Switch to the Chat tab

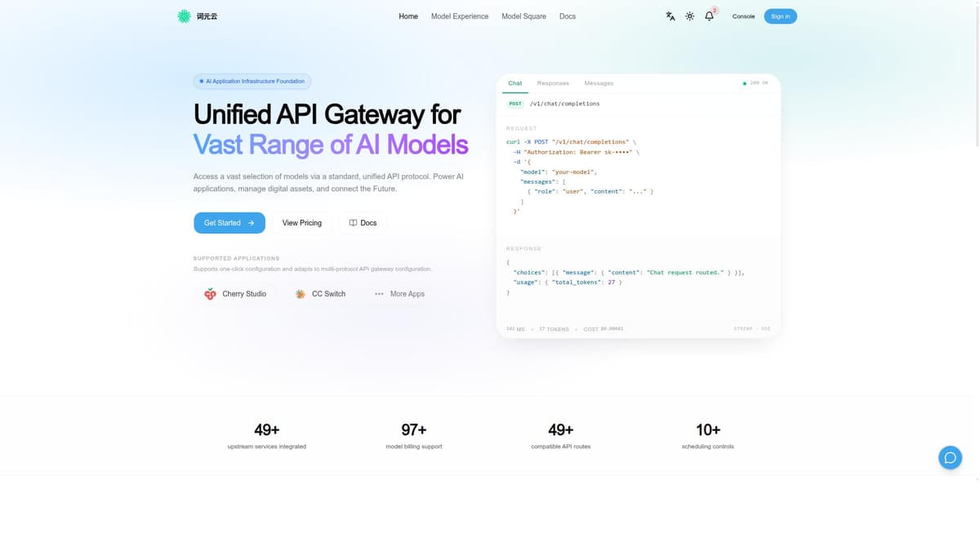coord(515,83)
